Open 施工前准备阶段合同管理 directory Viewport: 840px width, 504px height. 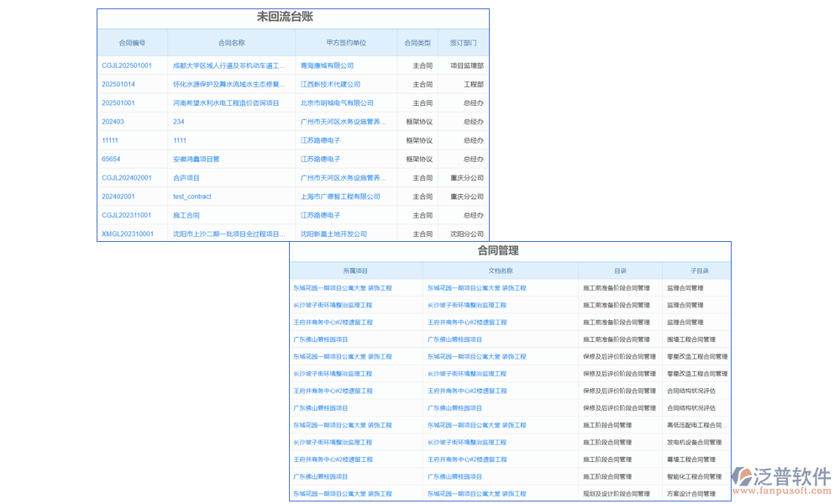pyautogui.click(x=619, y=287)
